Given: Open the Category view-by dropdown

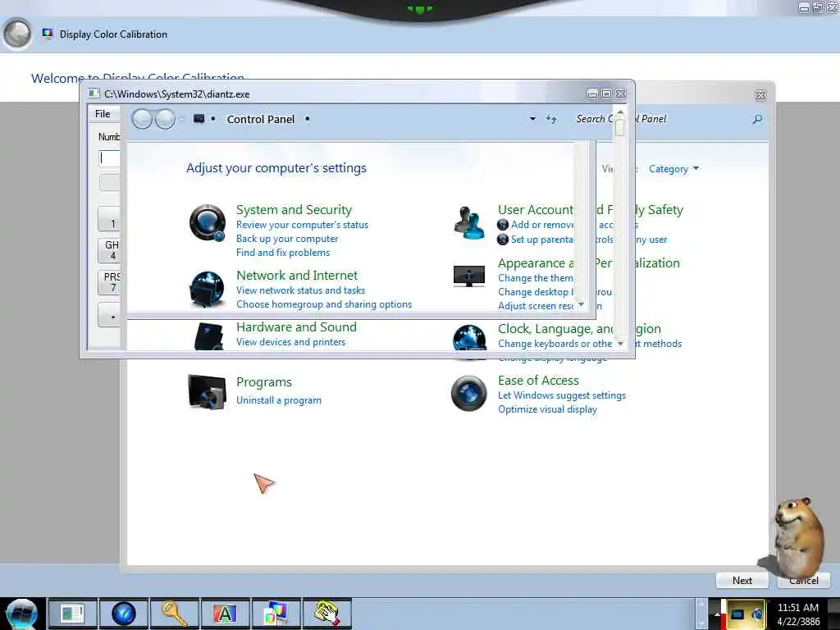Looking at the screenshot, I should click(673, 169).
